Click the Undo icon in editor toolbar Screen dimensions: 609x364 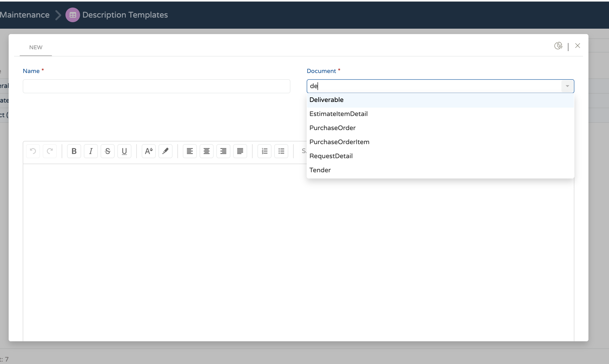[x=33, y=151]
